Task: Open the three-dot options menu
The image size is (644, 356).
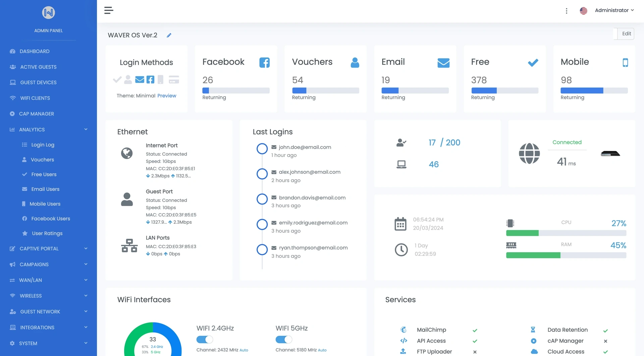Action: [x=567, y=11]
